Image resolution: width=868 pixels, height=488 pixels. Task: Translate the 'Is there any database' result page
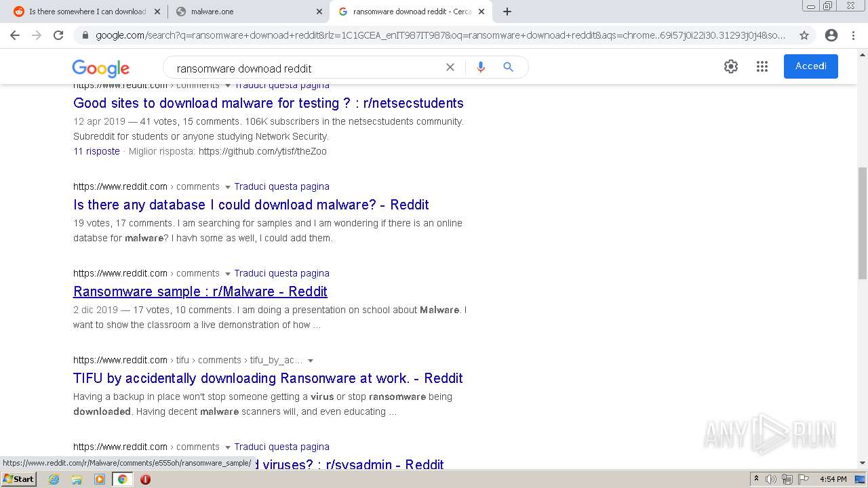281,186
